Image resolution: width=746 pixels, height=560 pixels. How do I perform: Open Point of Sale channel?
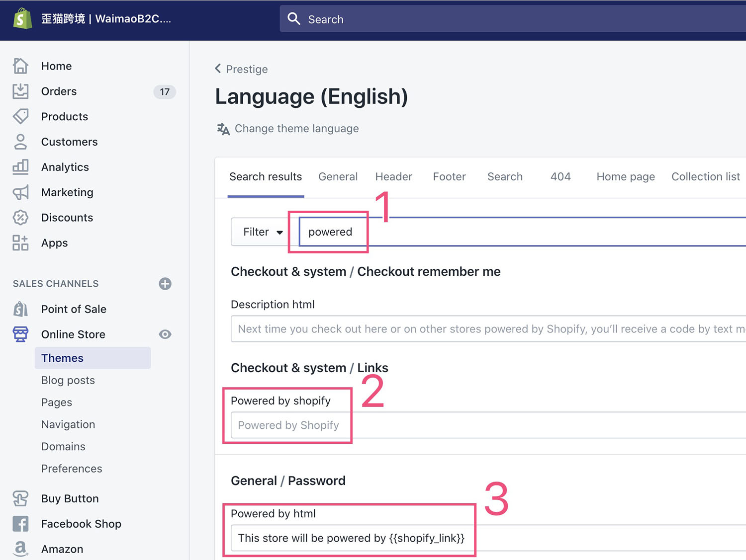pos(74,309)
